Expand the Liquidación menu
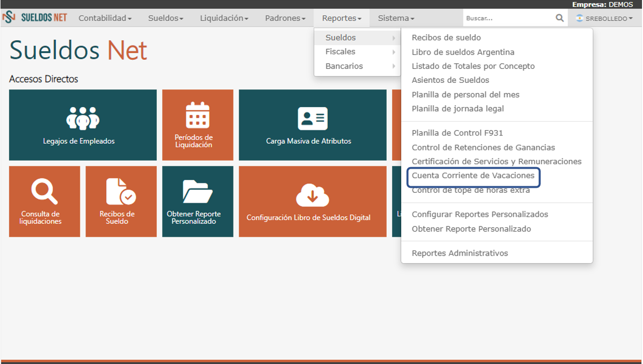This screenshot has height=364, width=643. 224,18
